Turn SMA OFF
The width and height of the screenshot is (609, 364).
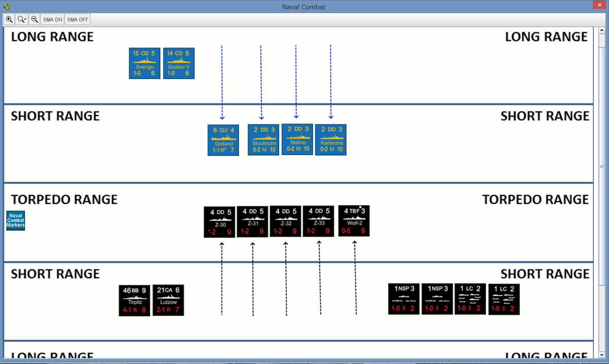[x=78, y=19]
